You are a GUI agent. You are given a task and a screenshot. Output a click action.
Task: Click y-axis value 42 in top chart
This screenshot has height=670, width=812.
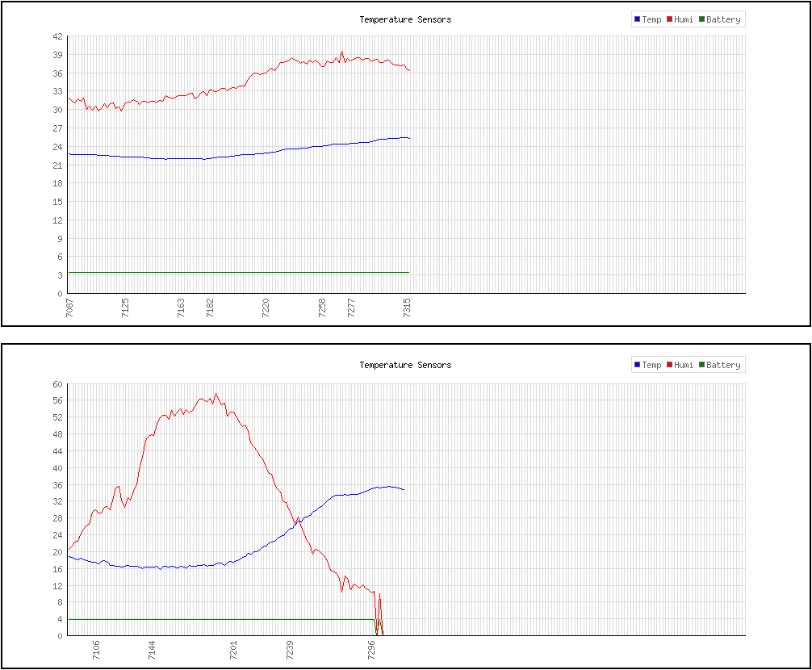[57, 36]
